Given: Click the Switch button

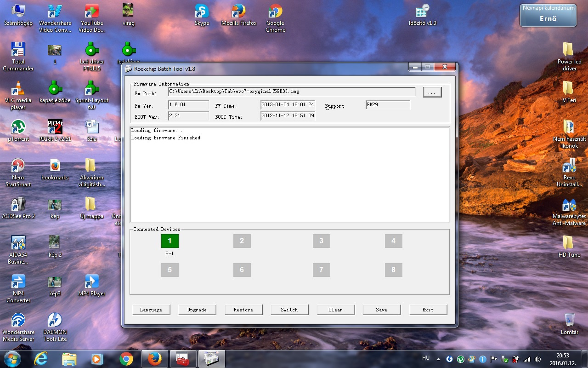Looking at the screenshot, I should point(289,310).
